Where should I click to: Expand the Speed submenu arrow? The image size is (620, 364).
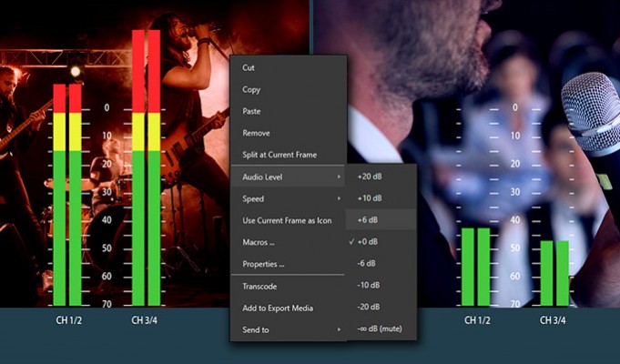(x=339, y=198)
